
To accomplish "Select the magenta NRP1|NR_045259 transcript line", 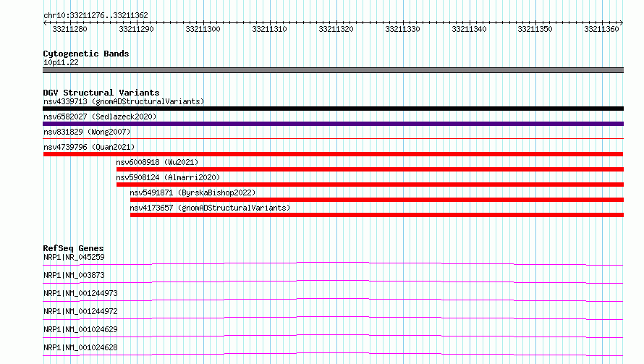I will (x=333, y=263).
